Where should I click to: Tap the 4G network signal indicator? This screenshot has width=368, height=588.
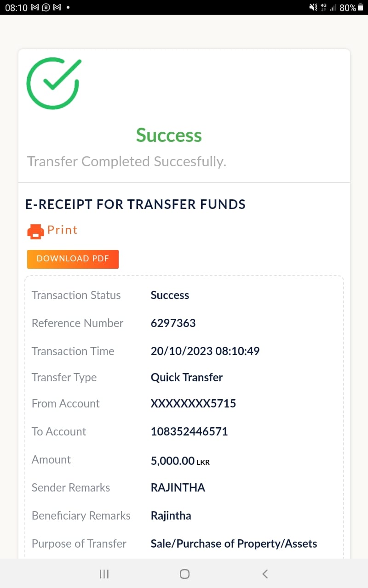pyautogui.click(x=324, y=8)
